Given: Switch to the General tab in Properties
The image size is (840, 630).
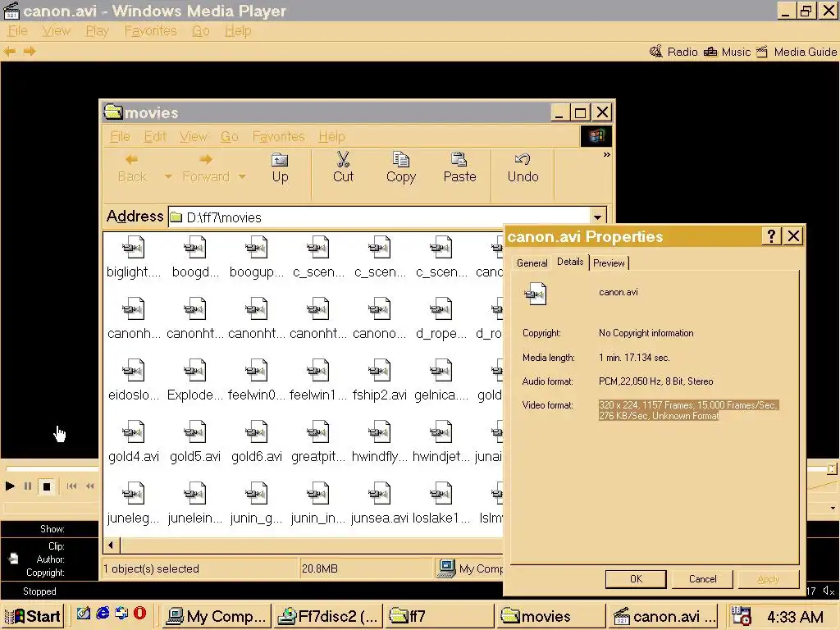Looking at the screenshot, I should coord(532,263).
